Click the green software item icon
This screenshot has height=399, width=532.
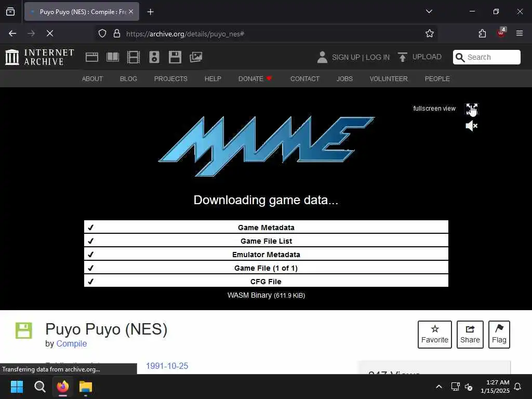click(24, 330)
